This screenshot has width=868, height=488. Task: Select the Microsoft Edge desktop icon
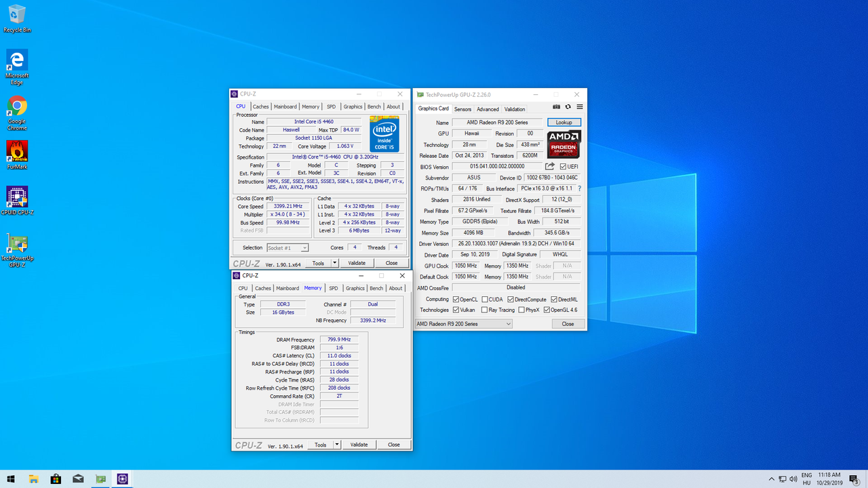pos(17,66)
